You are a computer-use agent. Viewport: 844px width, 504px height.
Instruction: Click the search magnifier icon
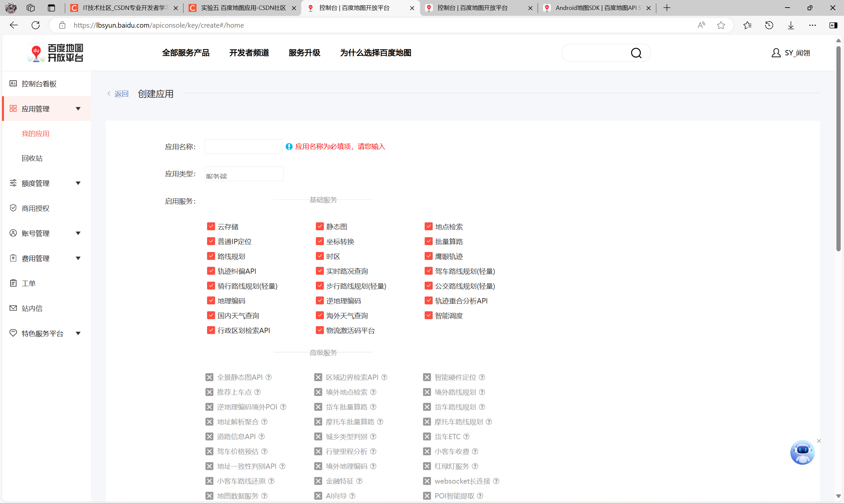pos(636,53)
